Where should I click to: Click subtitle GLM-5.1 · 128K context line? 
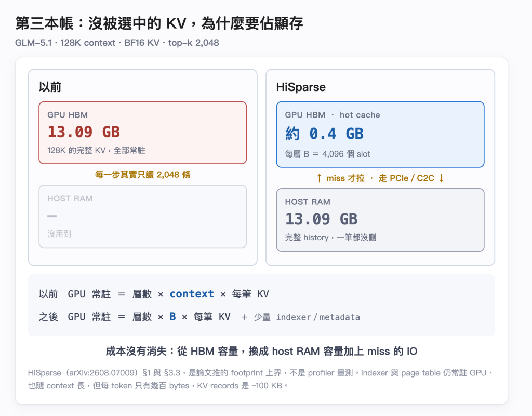(x=117, y=43)
